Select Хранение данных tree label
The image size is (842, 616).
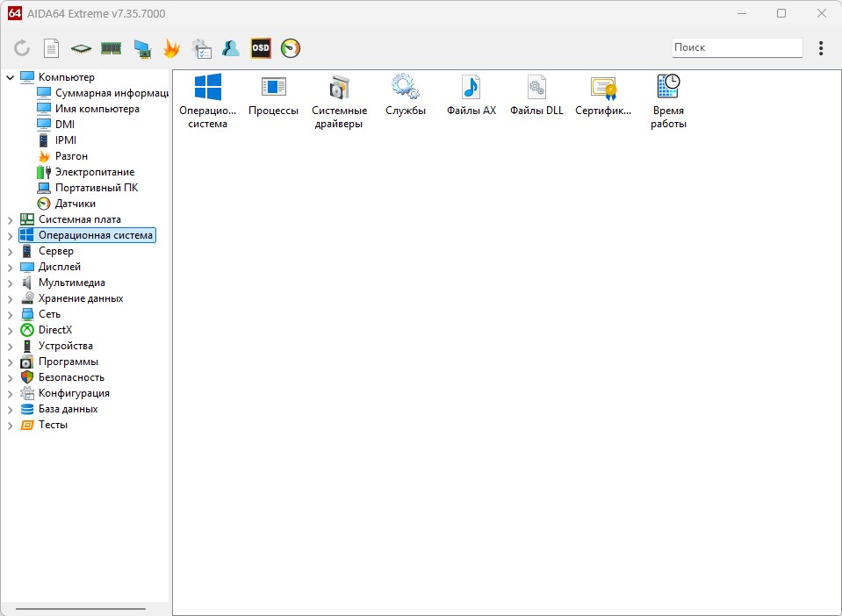point(81,298)
